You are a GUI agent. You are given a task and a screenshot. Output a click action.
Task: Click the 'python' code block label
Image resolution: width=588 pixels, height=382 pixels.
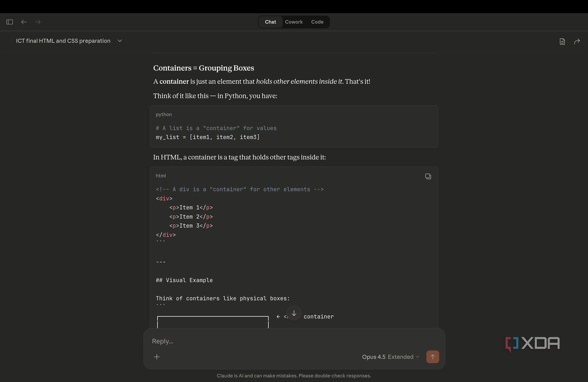[164, 115]
